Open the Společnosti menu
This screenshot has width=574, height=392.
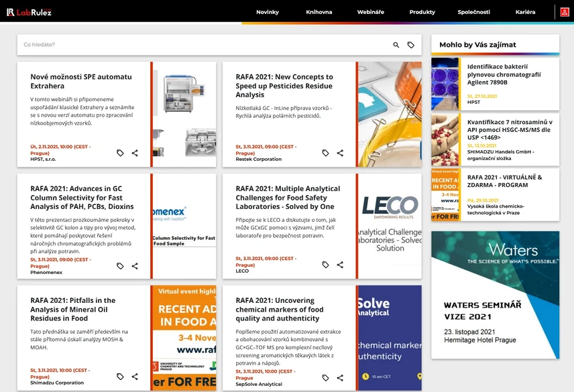pos(474,11)
